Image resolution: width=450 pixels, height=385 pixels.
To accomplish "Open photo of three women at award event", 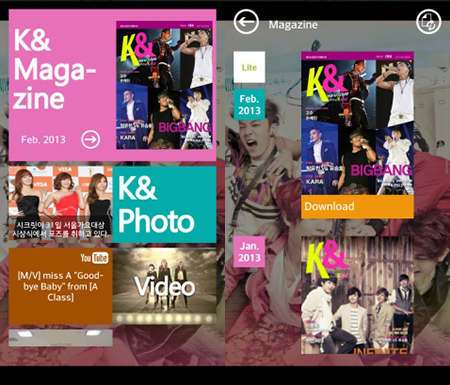I will [x=61, y=204].
